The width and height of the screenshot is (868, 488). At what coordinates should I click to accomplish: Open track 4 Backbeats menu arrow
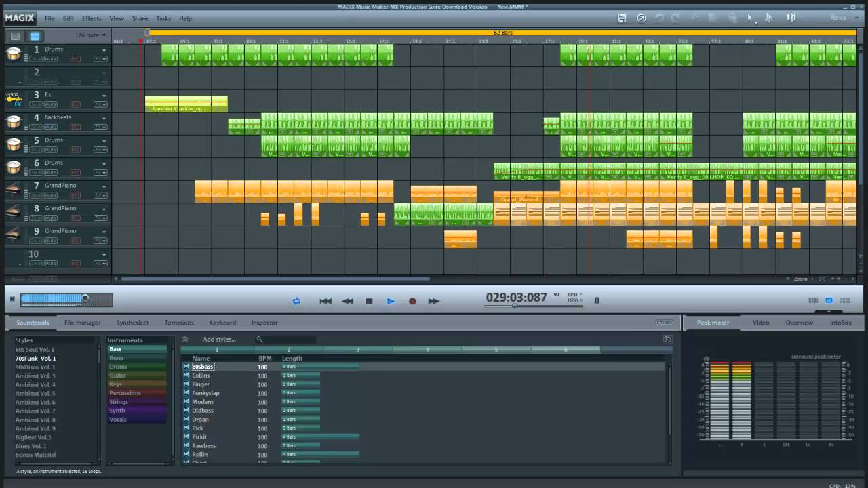(x=104, y=119)
